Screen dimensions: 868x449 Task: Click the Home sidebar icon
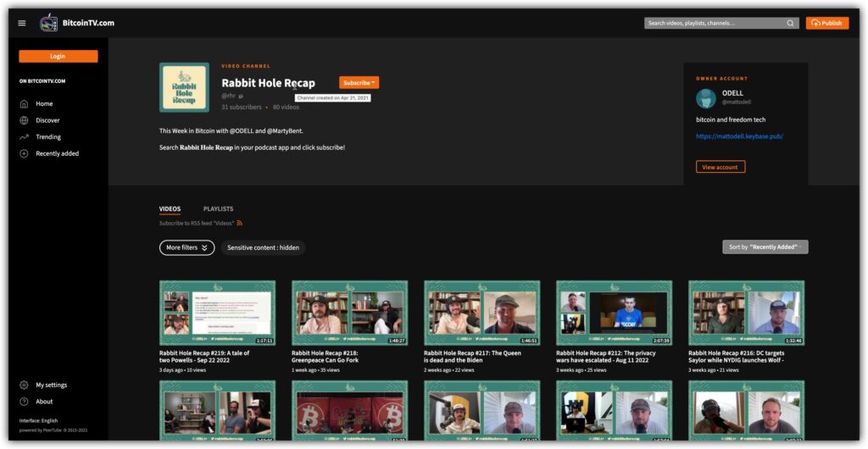[x=24, y=104]
